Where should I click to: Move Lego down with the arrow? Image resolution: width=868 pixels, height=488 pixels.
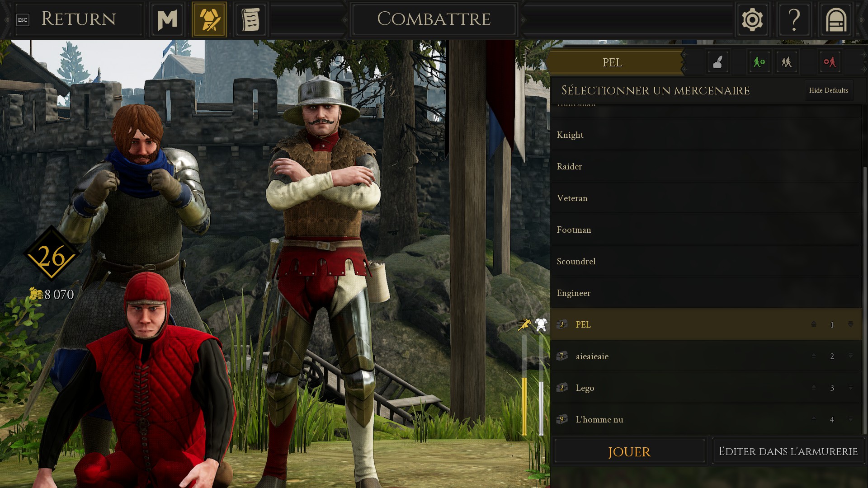coord(850,387)
